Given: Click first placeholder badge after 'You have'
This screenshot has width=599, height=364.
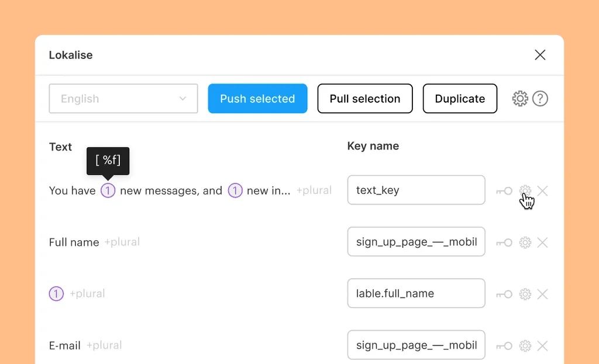Looking at the screenshot, I should click(x=108, y=190).
